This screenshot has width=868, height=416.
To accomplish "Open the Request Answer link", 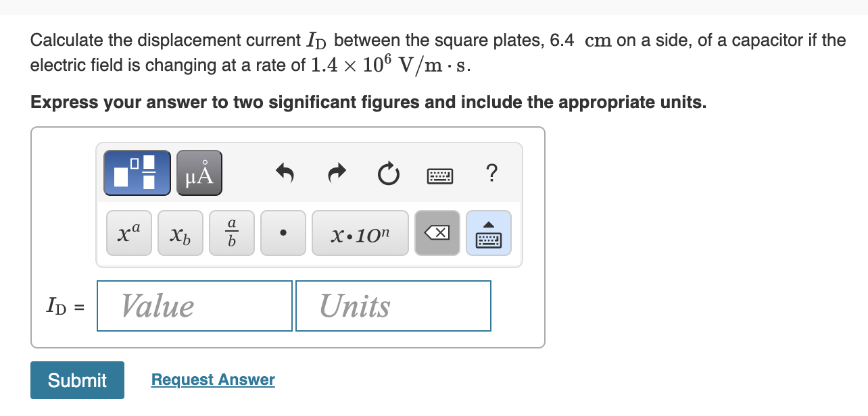I will click(x=213, y=380).
